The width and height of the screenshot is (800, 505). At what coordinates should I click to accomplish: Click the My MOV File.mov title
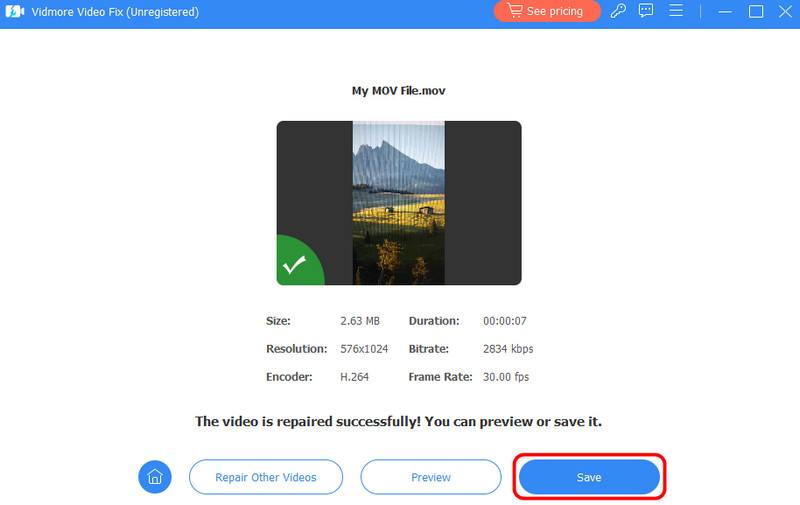(398, 91)
